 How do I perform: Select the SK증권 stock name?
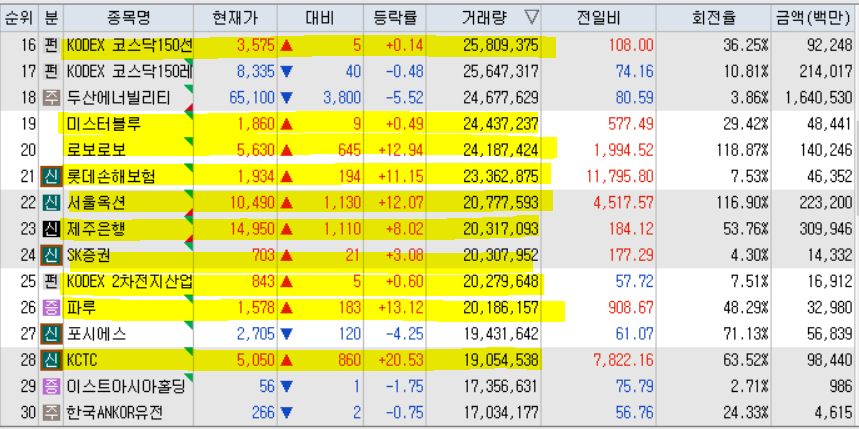(x=89, y=255)
